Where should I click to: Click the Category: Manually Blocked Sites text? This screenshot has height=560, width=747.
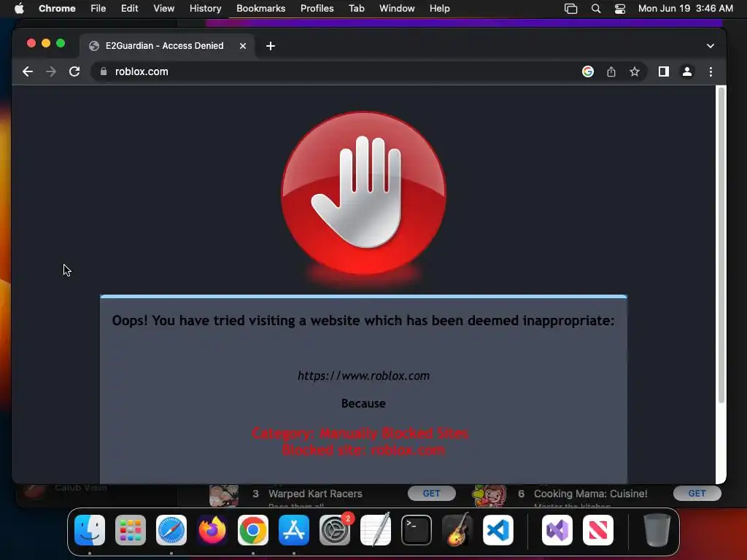pos(360,433)
